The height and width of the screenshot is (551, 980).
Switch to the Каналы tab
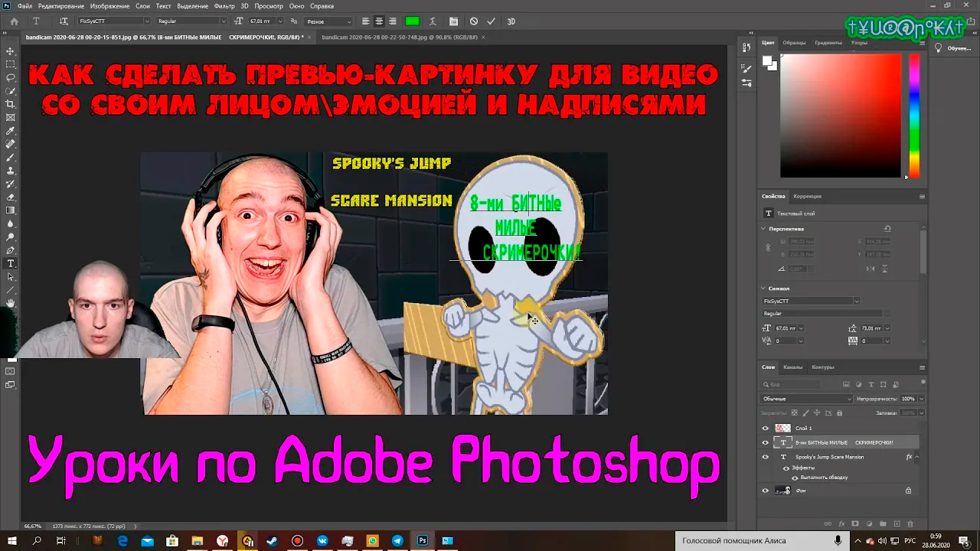pyautogui.click(x=792, y=367)
